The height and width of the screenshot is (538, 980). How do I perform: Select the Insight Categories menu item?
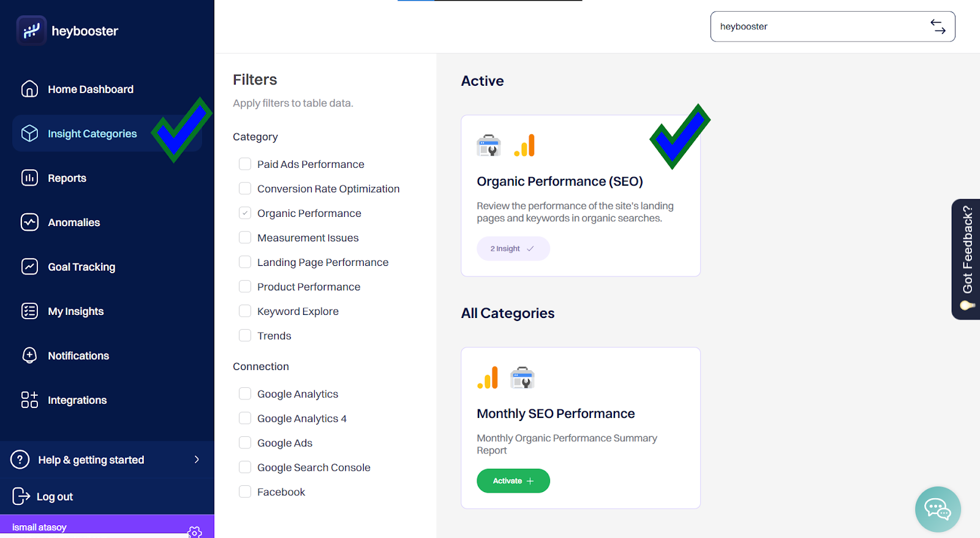pos(92,134)
